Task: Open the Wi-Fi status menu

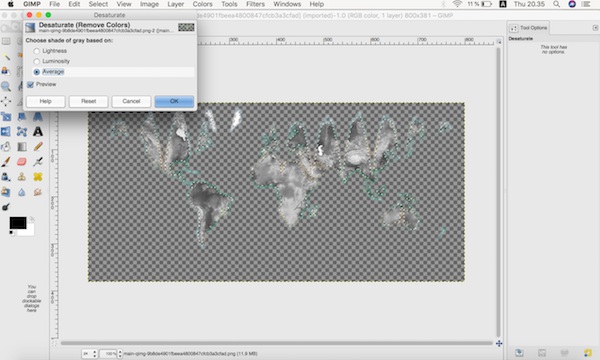Action: click(457, 4)
